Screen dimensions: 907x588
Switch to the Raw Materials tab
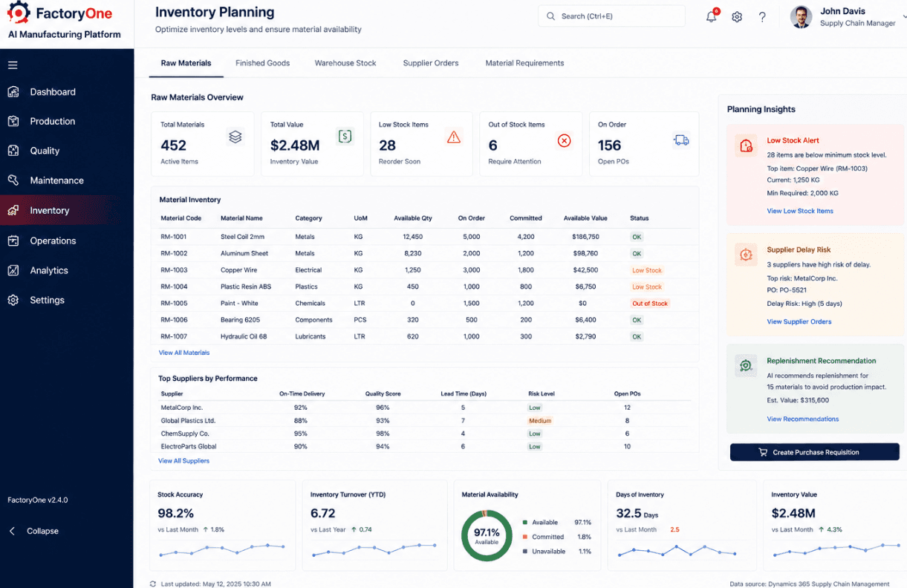click(186, 63)
